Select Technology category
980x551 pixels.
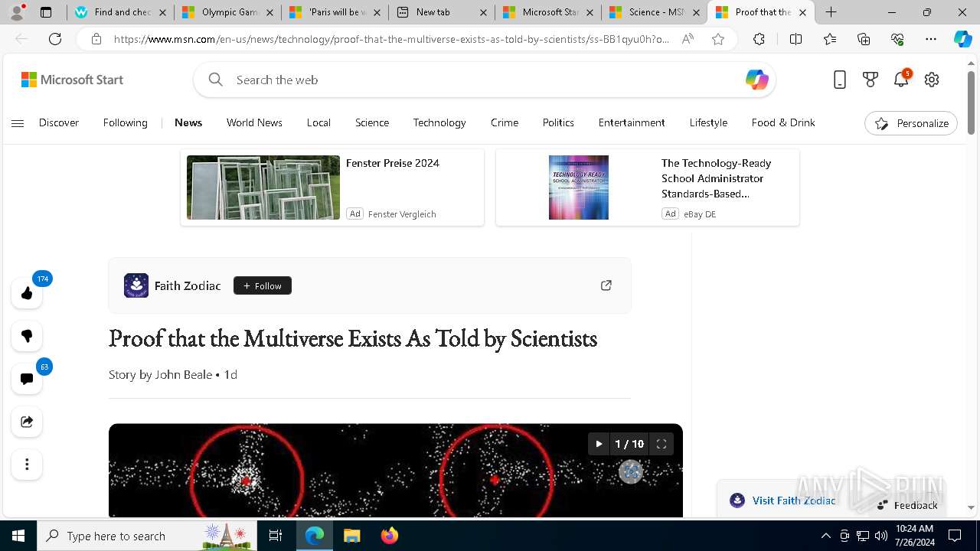pos(439,122)
